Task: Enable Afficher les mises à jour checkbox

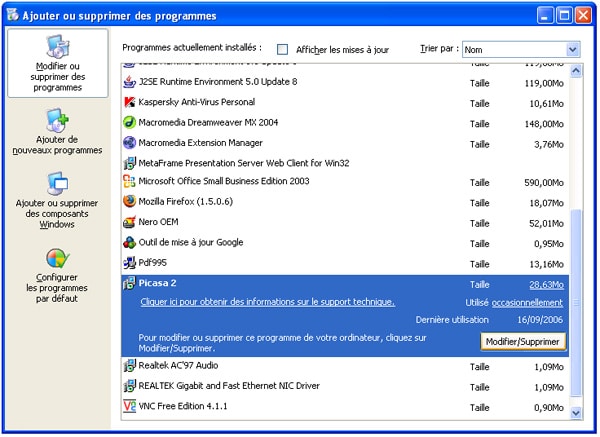Action: tap(282, 49)
